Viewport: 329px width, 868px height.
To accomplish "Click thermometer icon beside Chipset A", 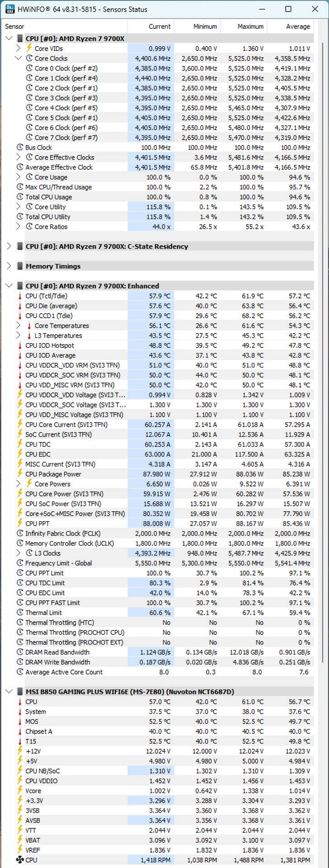I will (20, 731).
